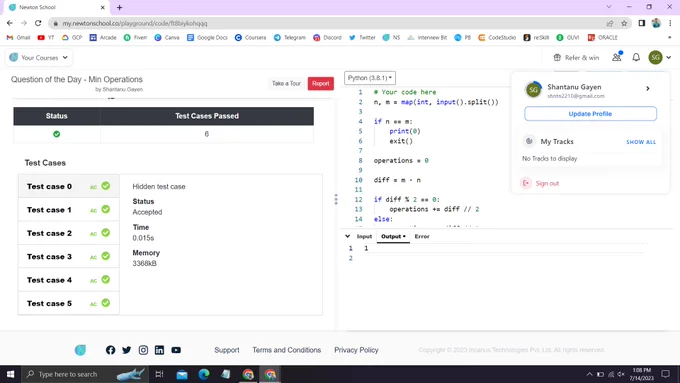Open Newton School YouTube channel

[176, 350]
